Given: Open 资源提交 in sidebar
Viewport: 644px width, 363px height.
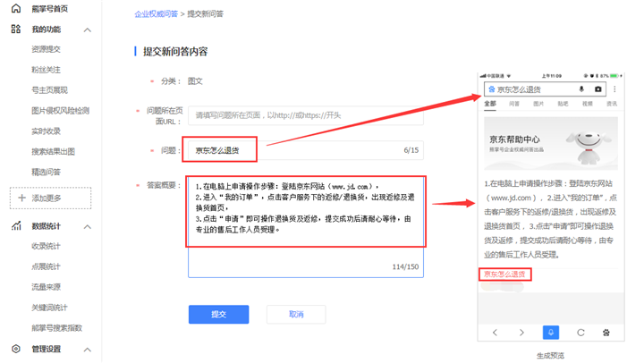Looking at the screenshot, I should tap(46, 49).
